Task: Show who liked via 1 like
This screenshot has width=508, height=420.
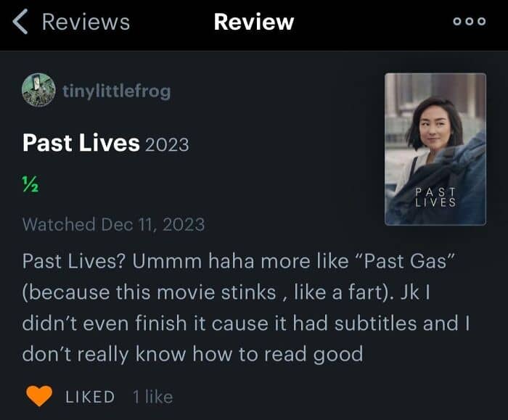Action: (x=152, y=397)
